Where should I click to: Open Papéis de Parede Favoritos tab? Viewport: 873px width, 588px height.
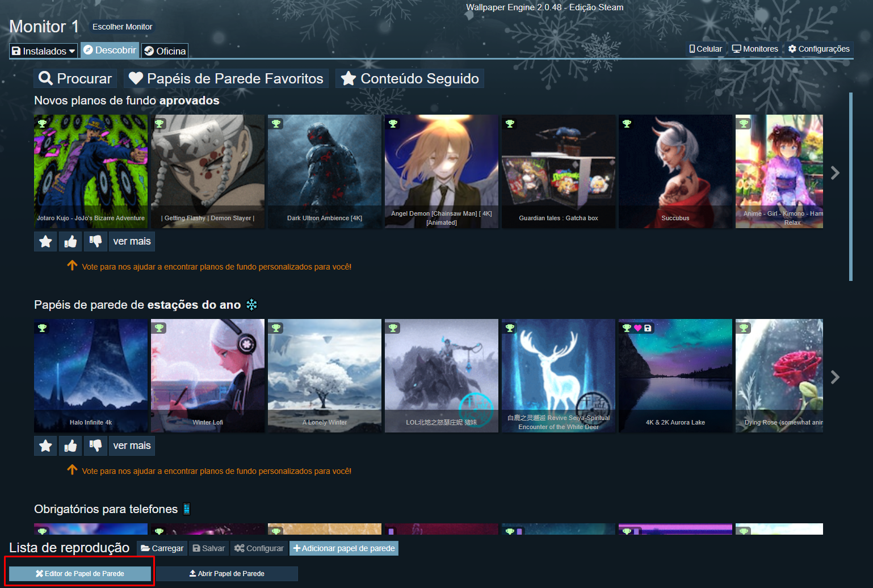(x=226, y=78)
